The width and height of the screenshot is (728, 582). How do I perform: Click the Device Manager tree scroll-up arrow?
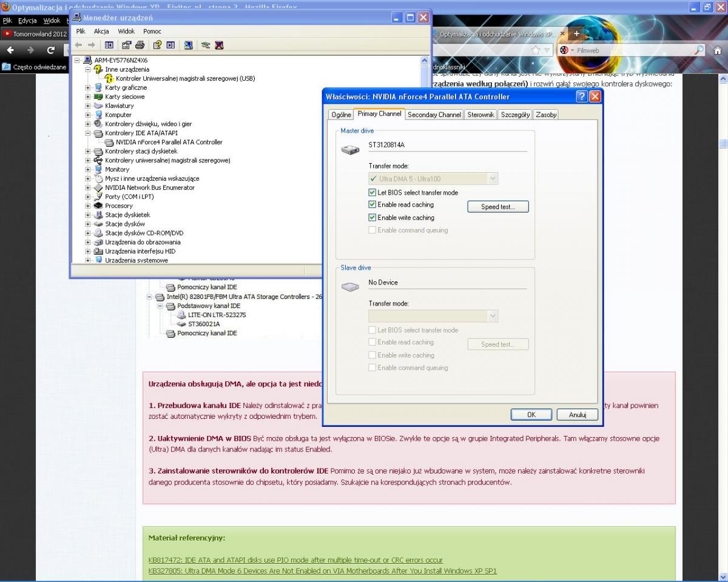click(x=425, y=61)
